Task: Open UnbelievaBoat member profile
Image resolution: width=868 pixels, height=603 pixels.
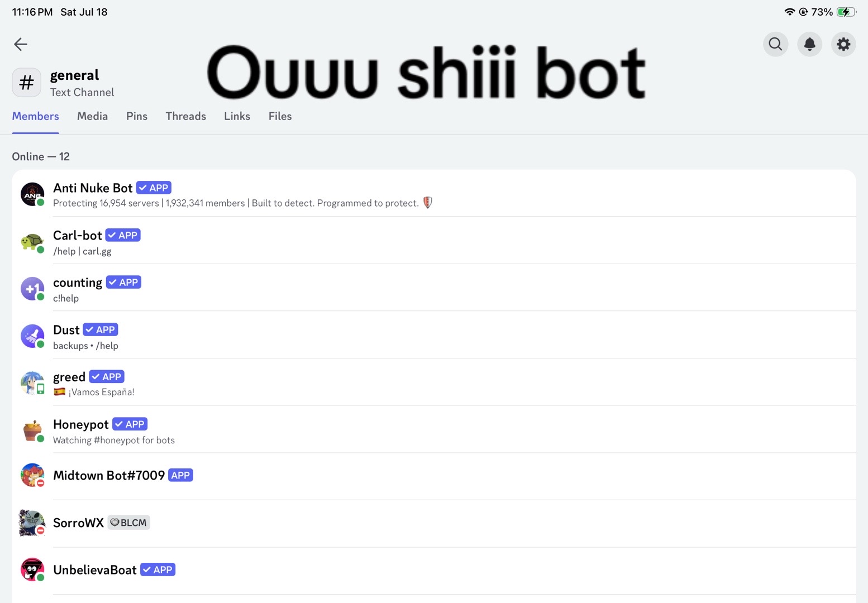Action: 434,571
